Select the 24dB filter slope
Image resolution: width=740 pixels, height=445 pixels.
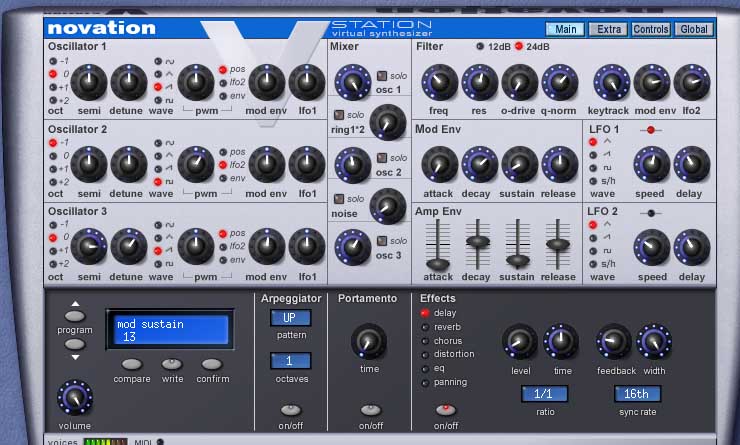pyautogui.click(x=519, y=46)
